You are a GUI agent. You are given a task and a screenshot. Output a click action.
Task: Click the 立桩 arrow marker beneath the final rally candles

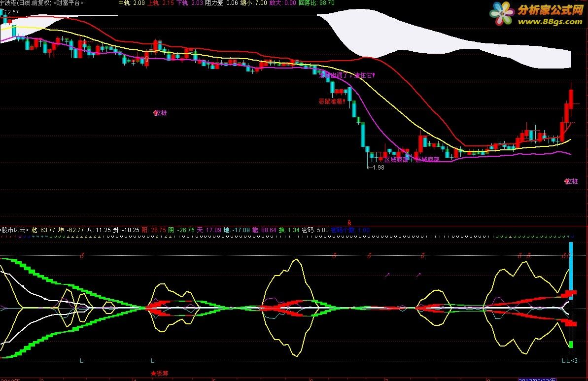tap(571, 181)
